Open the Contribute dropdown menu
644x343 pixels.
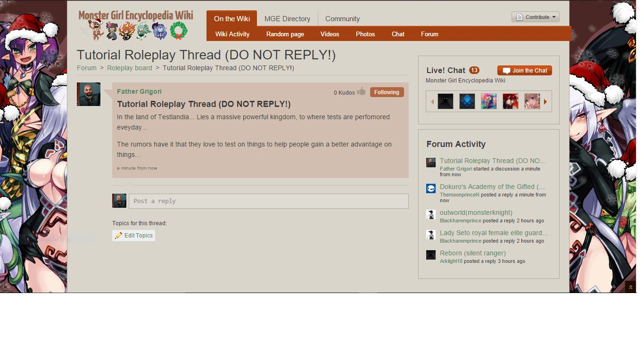[536, 17]
